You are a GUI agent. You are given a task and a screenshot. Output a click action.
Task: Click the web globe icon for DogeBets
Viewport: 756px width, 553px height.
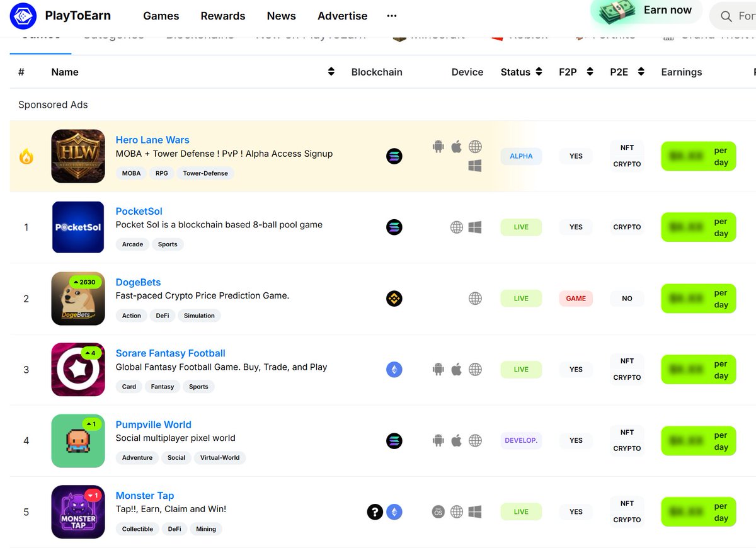pyautogui.click(x=476, y=299)
